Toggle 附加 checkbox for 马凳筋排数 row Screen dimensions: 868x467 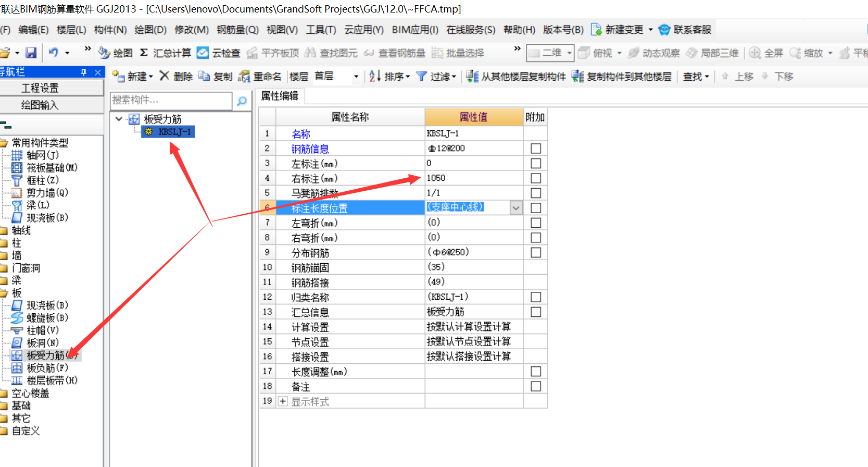point(535,193)
